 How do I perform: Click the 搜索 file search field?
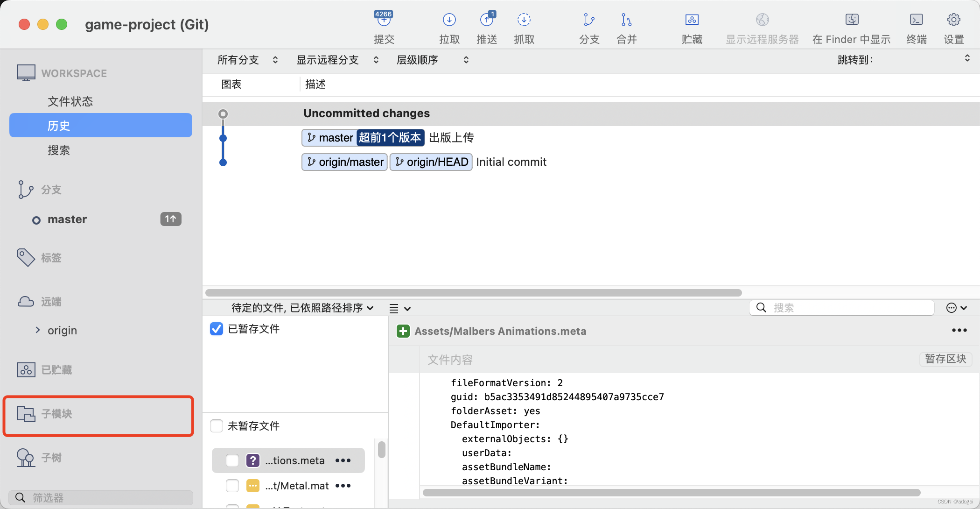pos(842,307)
